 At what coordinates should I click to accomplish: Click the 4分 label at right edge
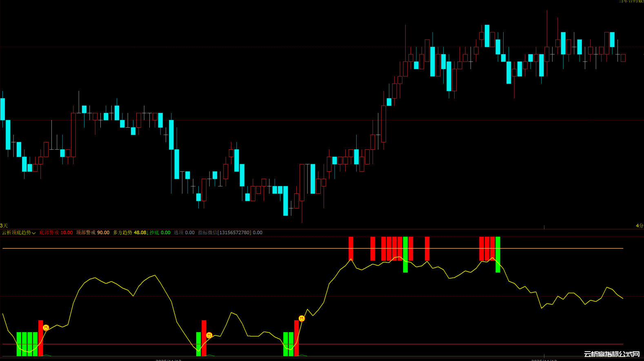coord(639,226)
